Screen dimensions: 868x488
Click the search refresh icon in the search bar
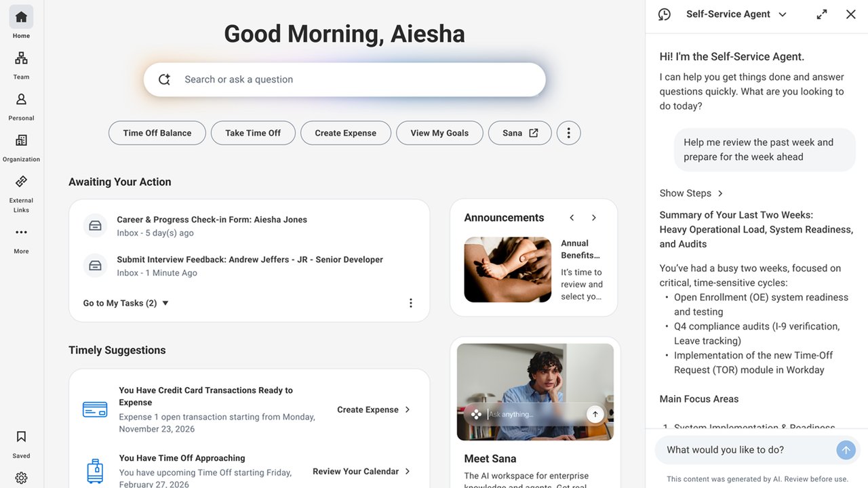164,79
